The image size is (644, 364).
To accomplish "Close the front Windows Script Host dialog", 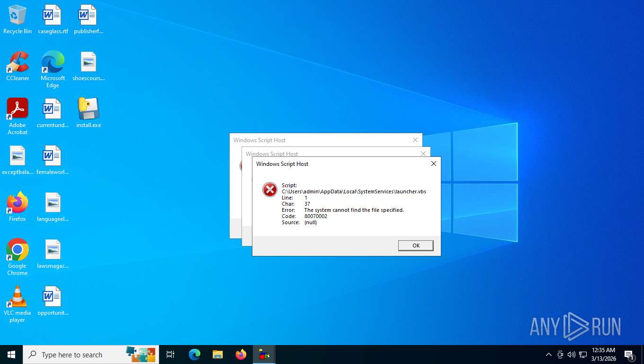I will coord(433,164).
